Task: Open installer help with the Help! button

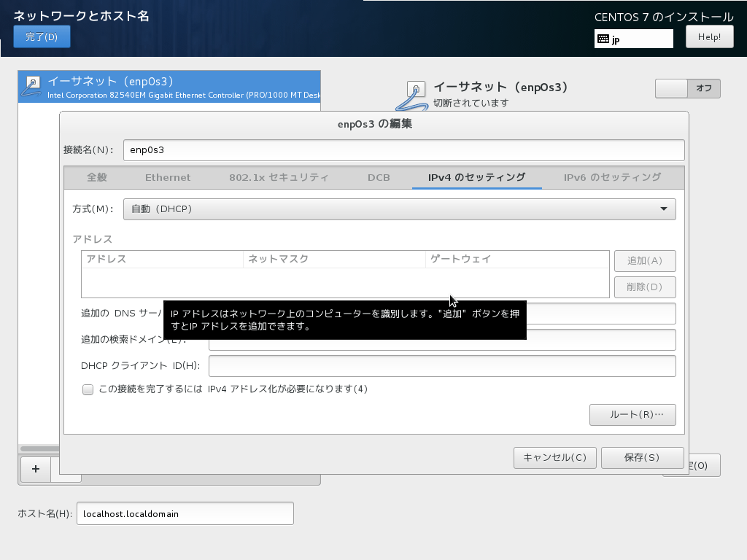Action: (708, 36)
